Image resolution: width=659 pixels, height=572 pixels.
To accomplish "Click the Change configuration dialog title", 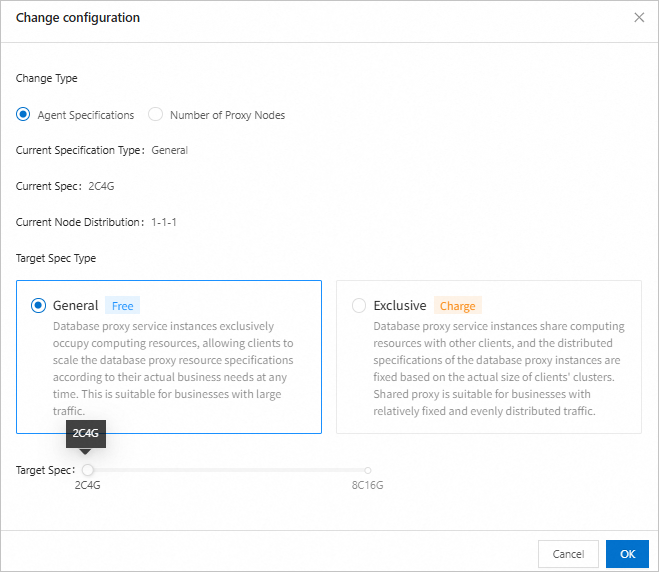I will coord(78,18).
